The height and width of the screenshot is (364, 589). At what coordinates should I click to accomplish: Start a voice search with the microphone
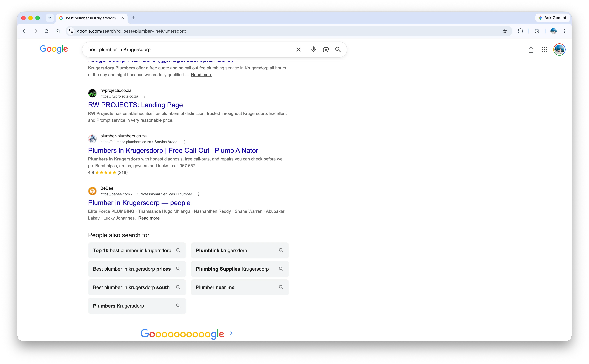coord(313,50)
